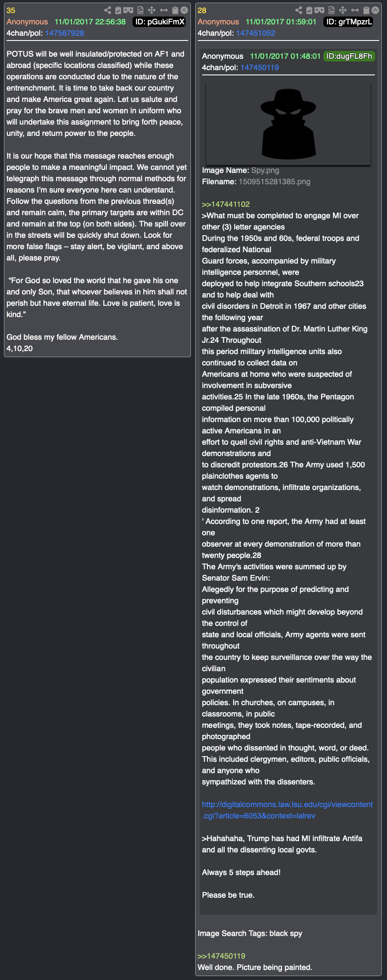Click the plain clipboard icon on post 35

coord(175,10)
